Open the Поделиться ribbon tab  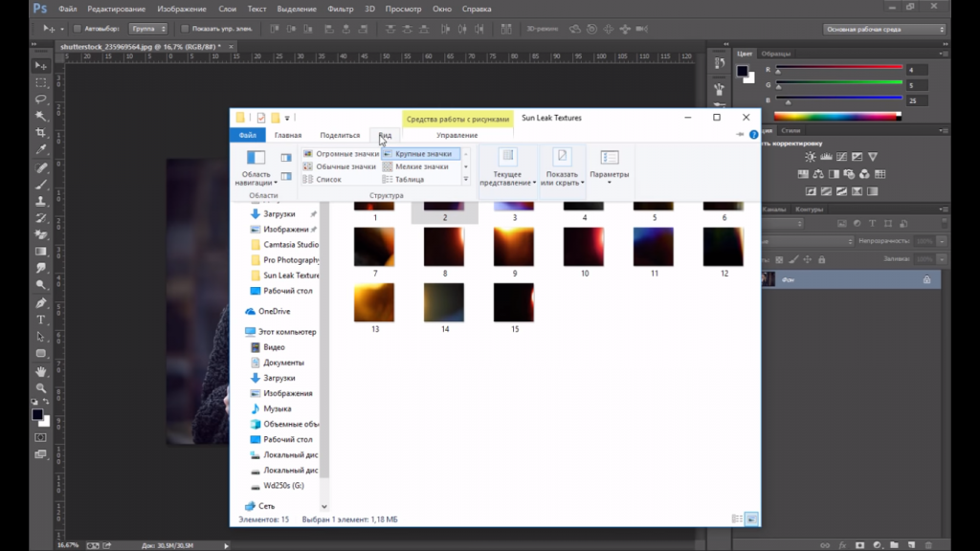click(x=340, y=135)
